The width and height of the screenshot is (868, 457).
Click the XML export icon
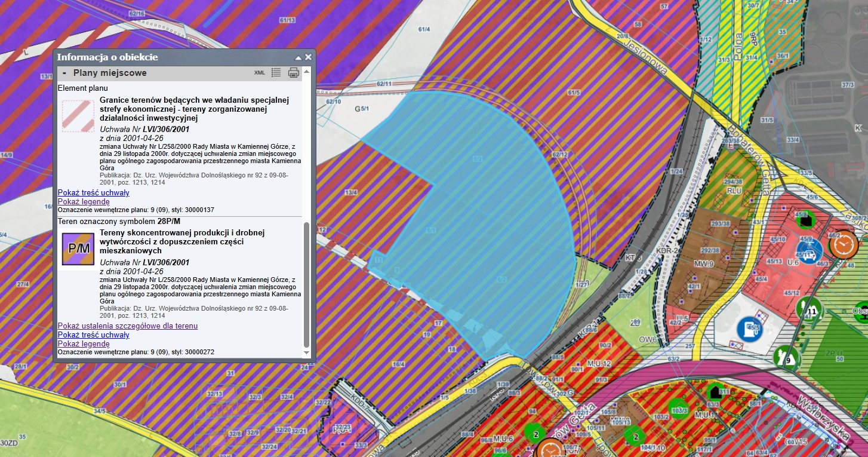pyautogui.click(x=260, y=73)
